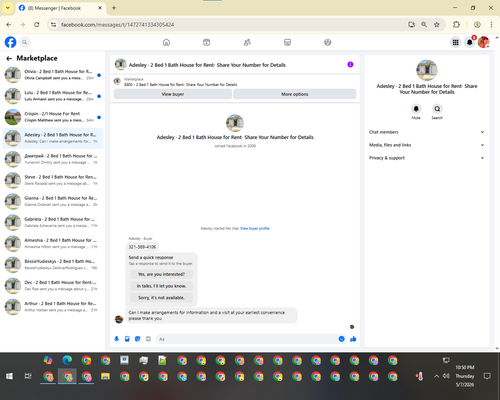
Task: Send quick response "In talks. I'll let you know."
Action: coord(161,286)
